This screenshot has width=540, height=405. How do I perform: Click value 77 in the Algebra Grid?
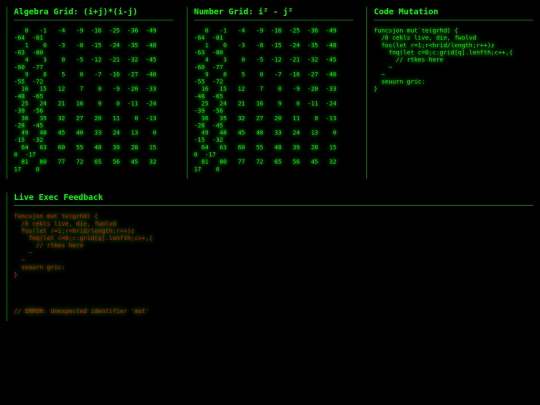tap(61, 162)
